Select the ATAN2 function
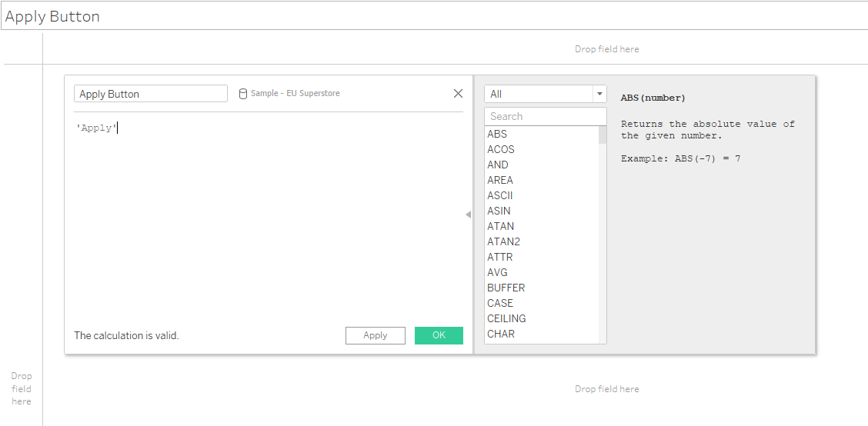The image size is (868, 426). 503,241
